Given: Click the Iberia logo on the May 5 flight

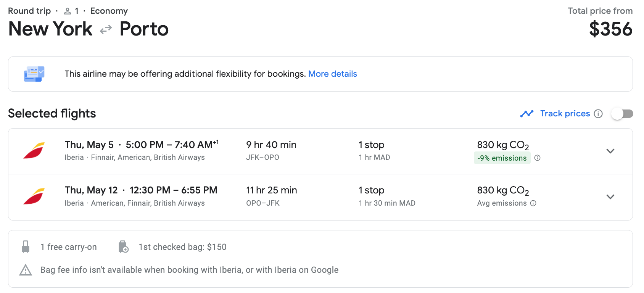Looking at the screenshot, I should [x=34, y=151].
